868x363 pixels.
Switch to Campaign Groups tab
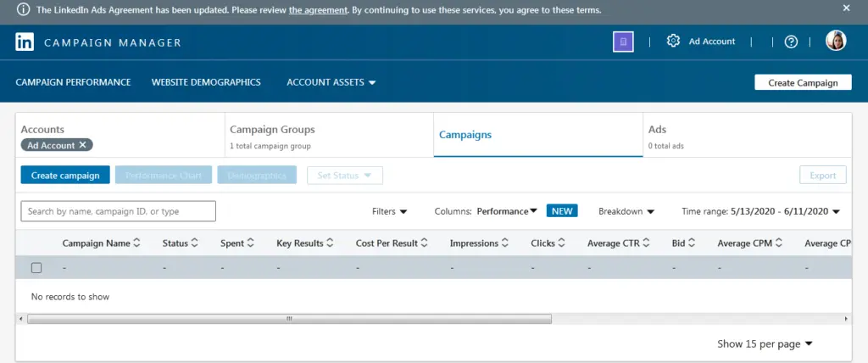coord(272,130)
